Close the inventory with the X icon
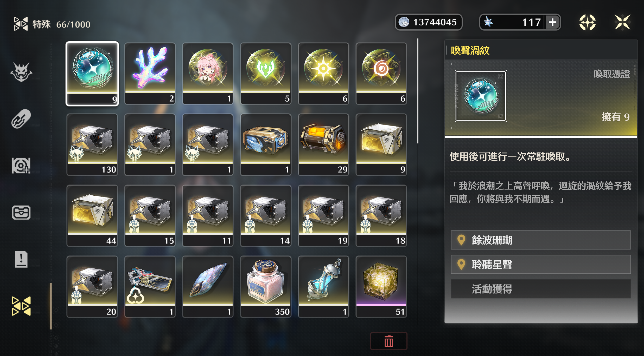 click(622, 22)
